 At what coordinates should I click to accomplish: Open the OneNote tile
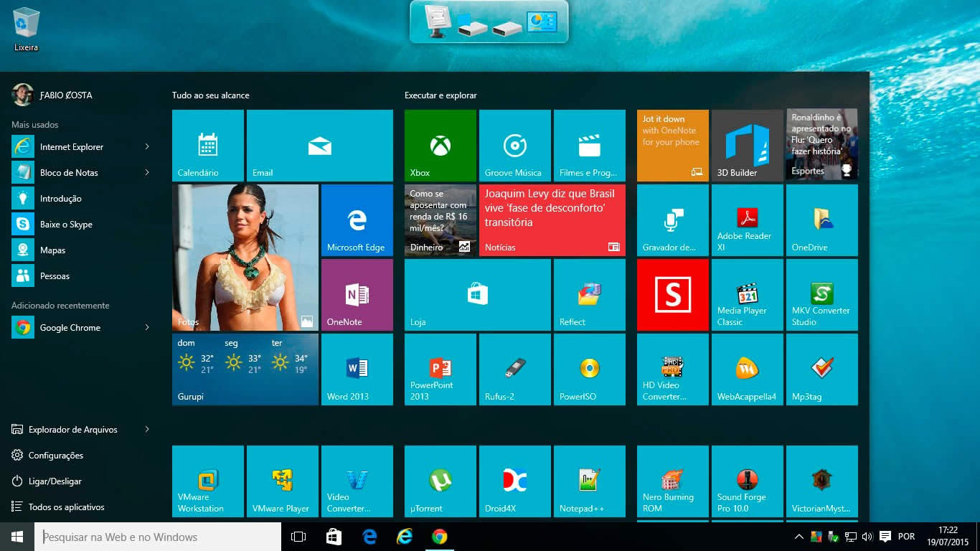tap(357, 295)
